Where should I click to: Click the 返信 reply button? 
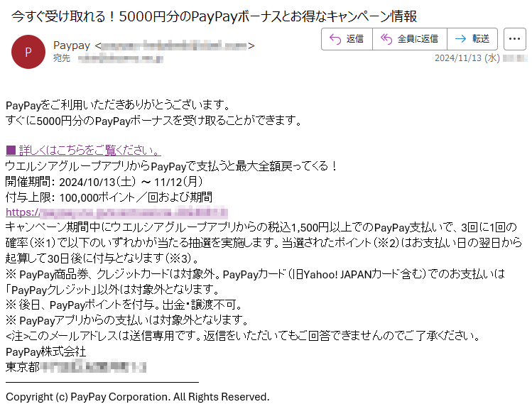[x=347, y=39]
